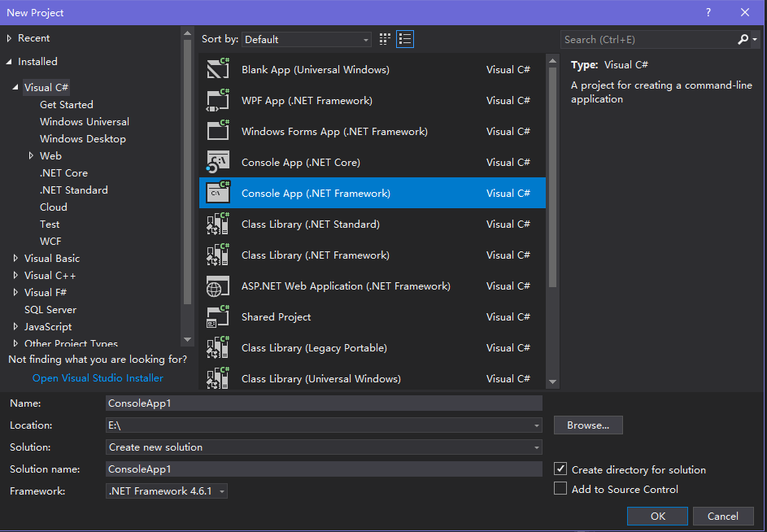Select WCF category
Screen dimensions: 767x532
[50, 242]
